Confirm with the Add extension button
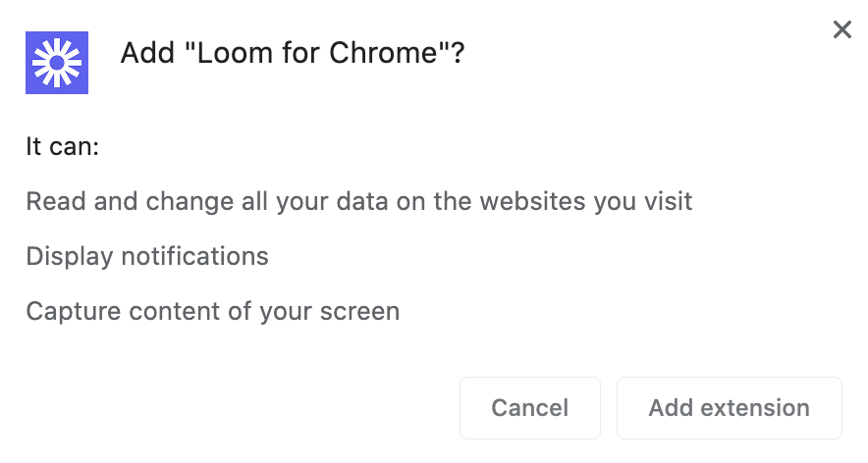The image size is (868, 463). click(x=729, y=408)
